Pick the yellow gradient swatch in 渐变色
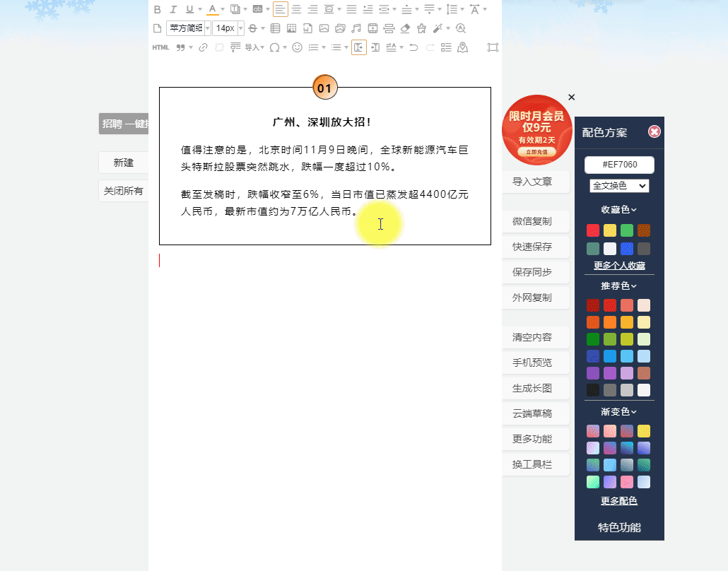The width and height of the screenshot is (728, 571). click(x=644, y=431)
